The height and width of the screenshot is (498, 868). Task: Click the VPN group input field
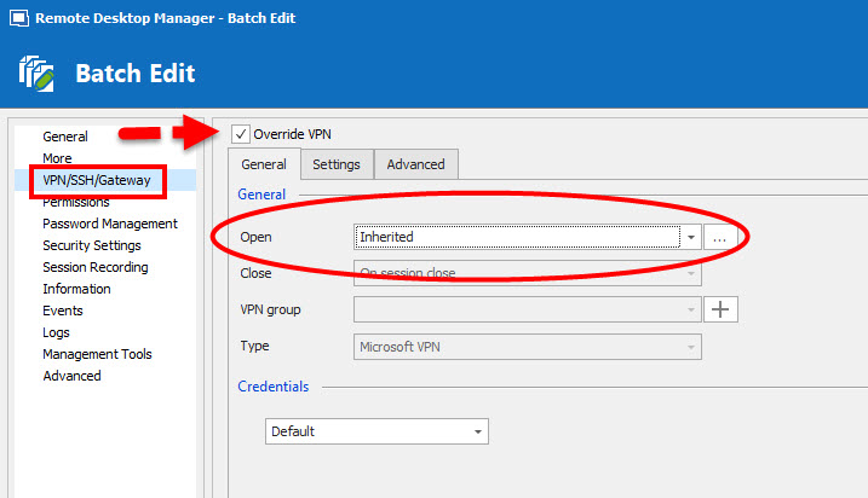pos(520,310)
